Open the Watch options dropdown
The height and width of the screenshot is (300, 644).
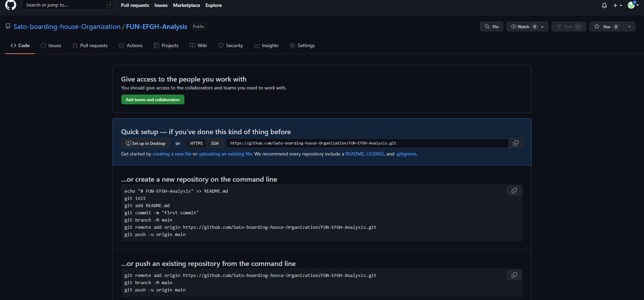click(x=542, y=26)
